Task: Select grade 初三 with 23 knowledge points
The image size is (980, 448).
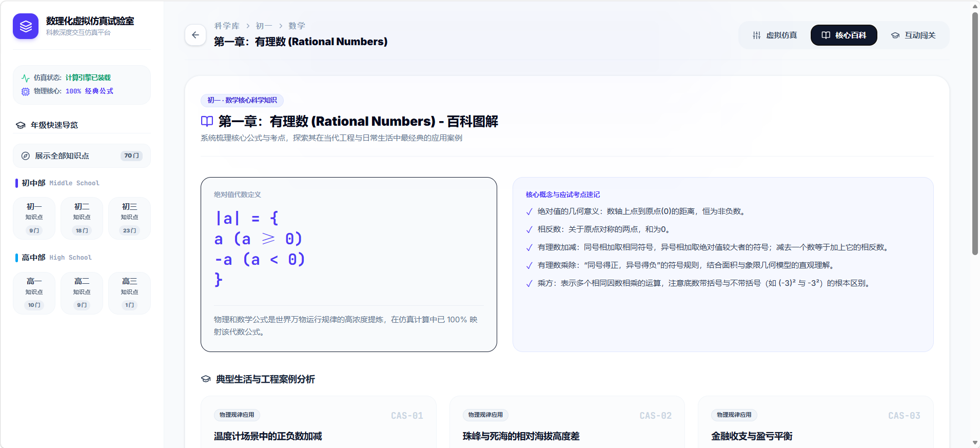Action: (130, 218)
